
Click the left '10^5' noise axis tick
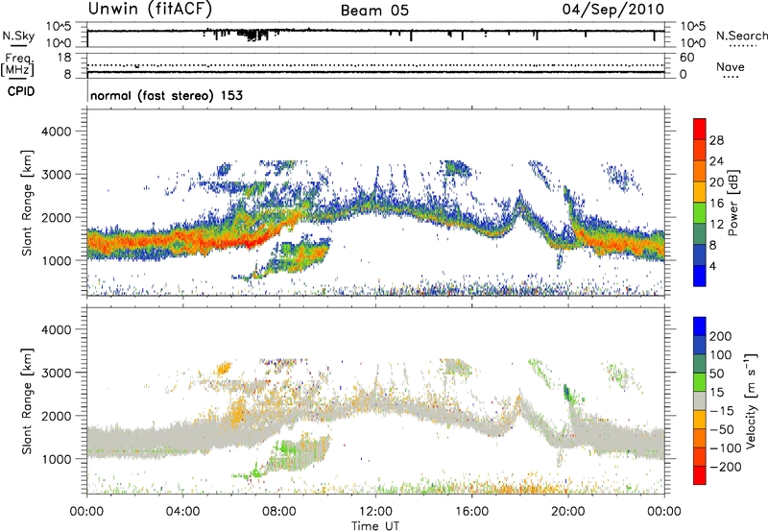(59, 27)
